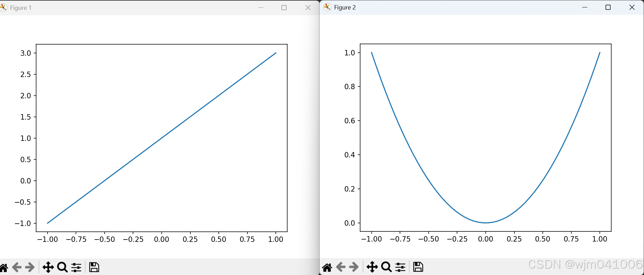The height and width of the screenshot is (275, 644).
Task: Click the Figure 1 title bar text
Action: (x=21, y=7)
